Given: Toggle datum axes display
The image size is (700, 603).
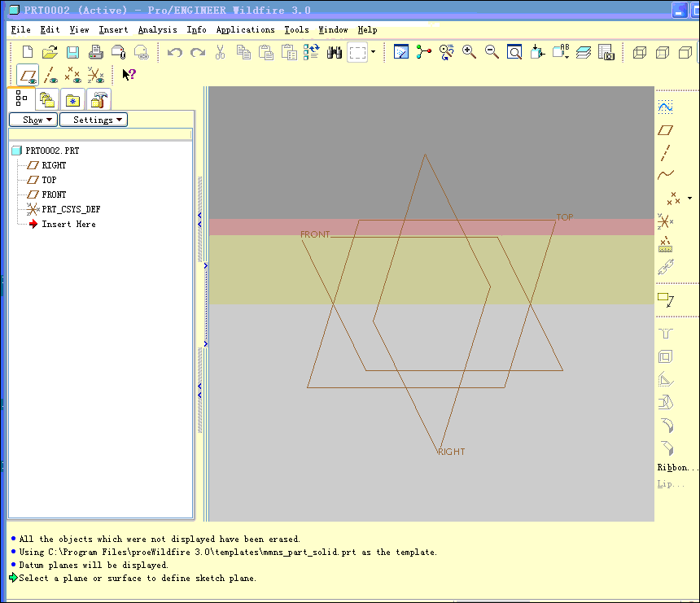Looking at the screenshot, I should tap(50, 75).
